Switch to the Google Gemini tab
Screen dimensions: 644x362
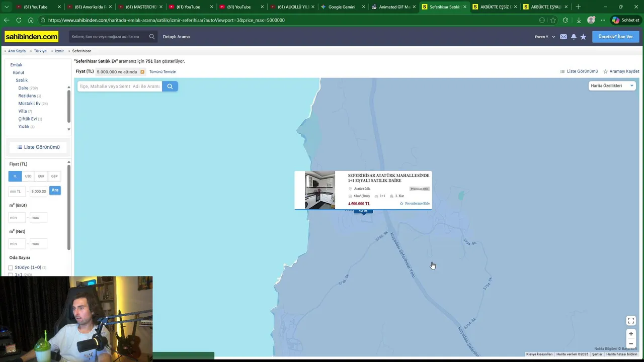tap(342, 7)
